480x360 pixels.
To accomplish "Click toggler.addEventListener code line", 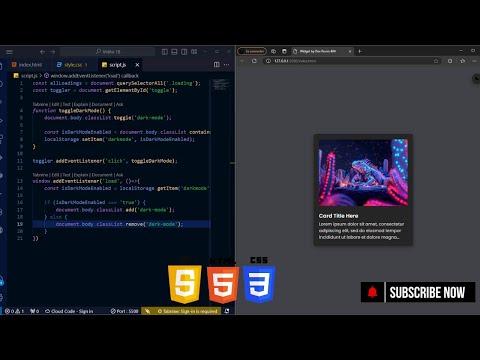I will (x=105, y=161).
